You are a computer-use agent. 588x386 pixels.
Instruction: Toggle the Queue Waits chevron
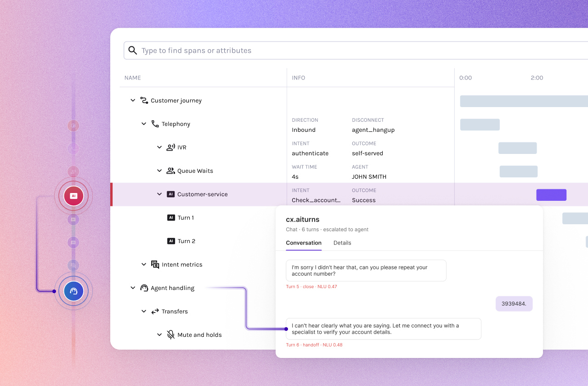[x=159, y=170]
